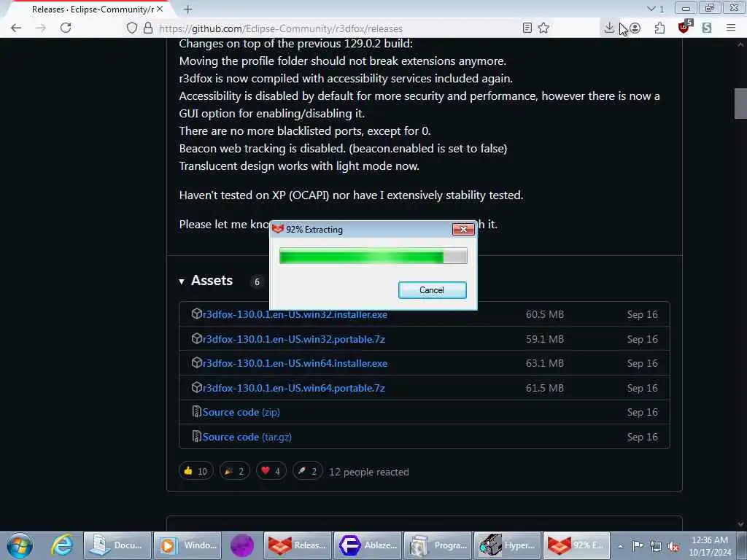Open the browser hamburger menu
The height and width of the screenshot is (560, 747).
point(731,28)
